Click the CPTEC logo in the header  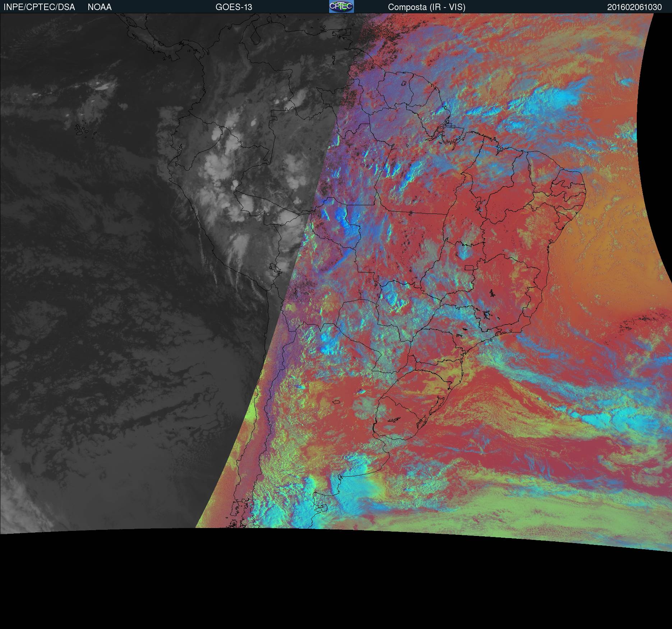[x=341, y=7]
